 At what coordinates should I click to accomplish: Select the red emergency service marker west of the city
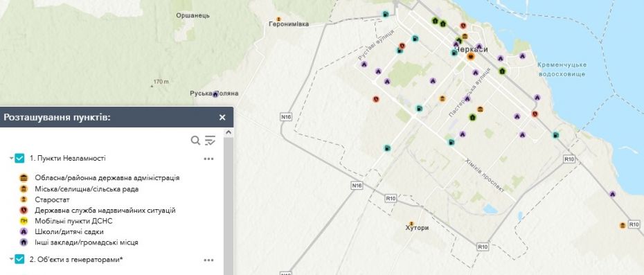(x=375, y=99)
